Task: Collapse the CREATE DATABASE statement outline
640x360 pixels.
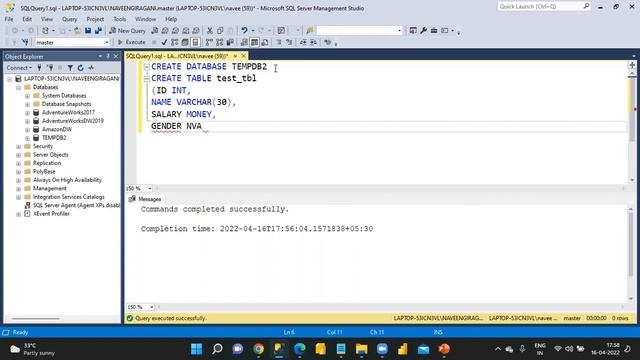Action: coord(147,67)
